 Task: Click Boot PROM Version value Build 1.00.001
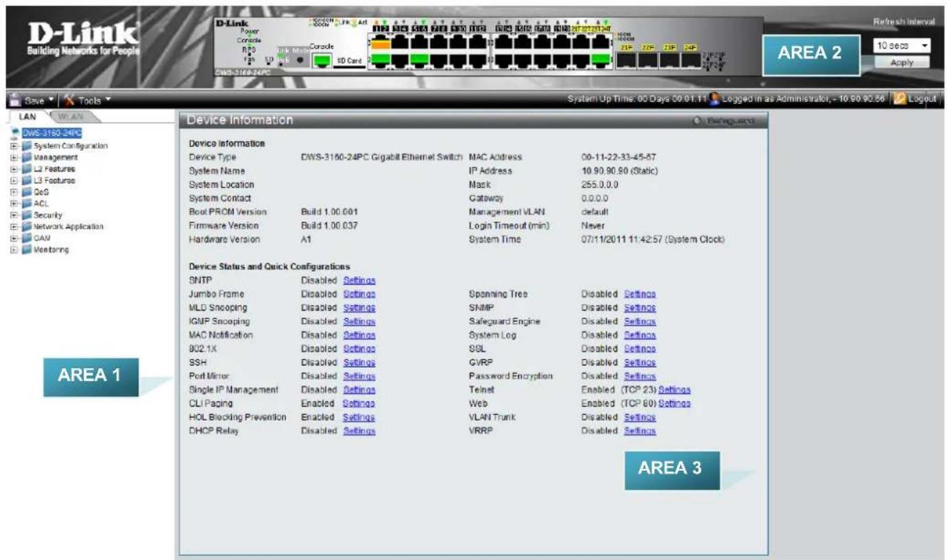coord(329,212)
